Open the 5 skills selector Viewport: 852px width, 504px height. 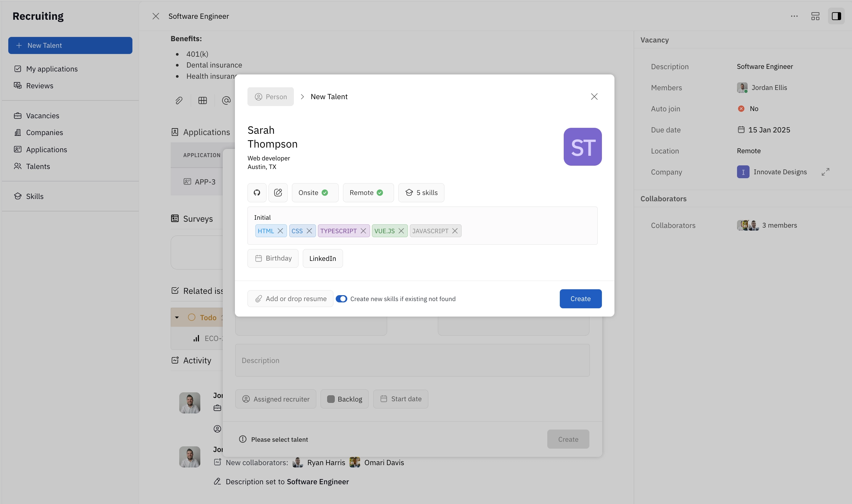pos(421,193)
